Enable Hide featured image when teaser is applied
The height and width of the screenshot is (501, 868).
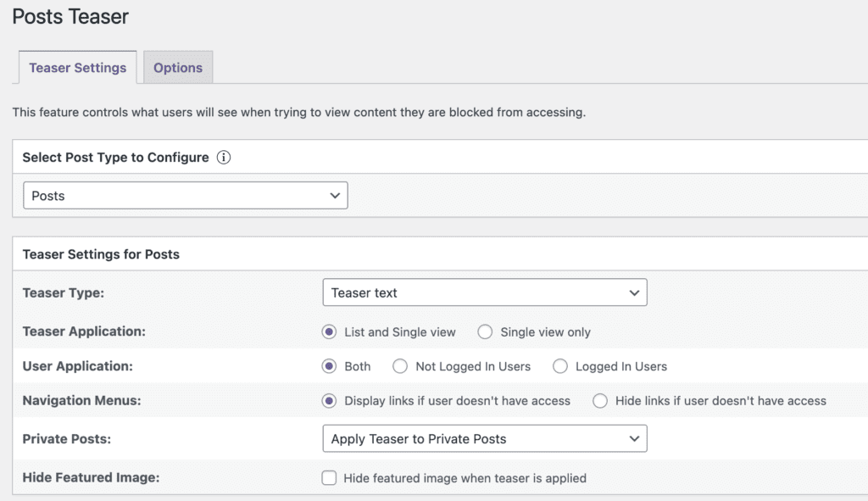coord(329,478)
